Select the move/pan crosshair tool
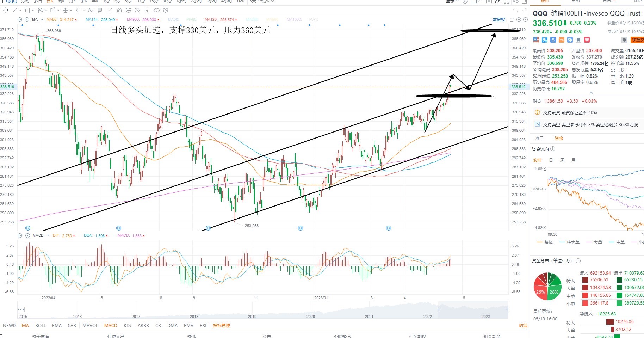 [6, 10]
